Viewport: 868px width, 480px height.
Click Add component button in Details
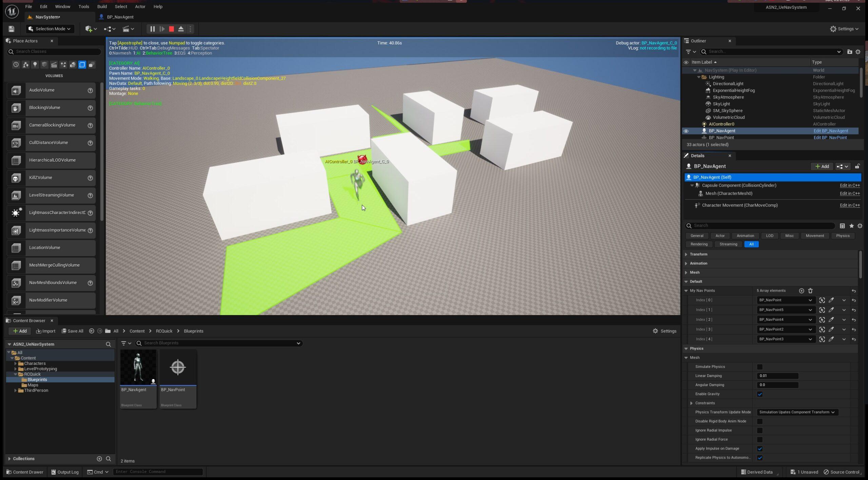pos(822,166)
